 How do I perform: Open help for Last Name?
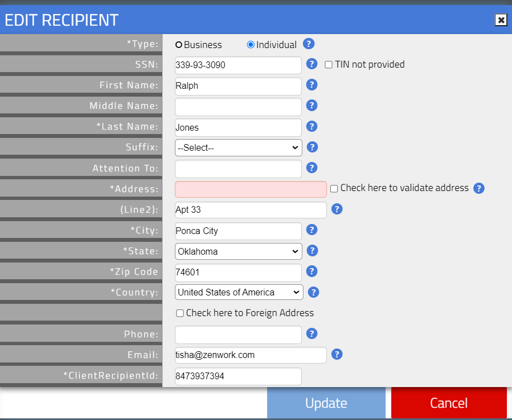click(311, 126)
